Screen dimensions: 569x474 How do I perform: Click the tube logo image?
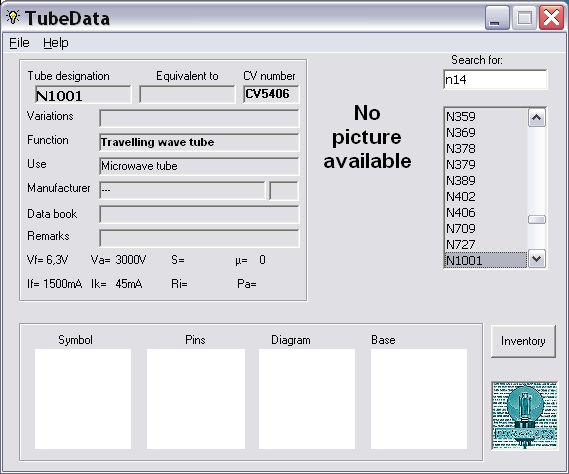524,415
